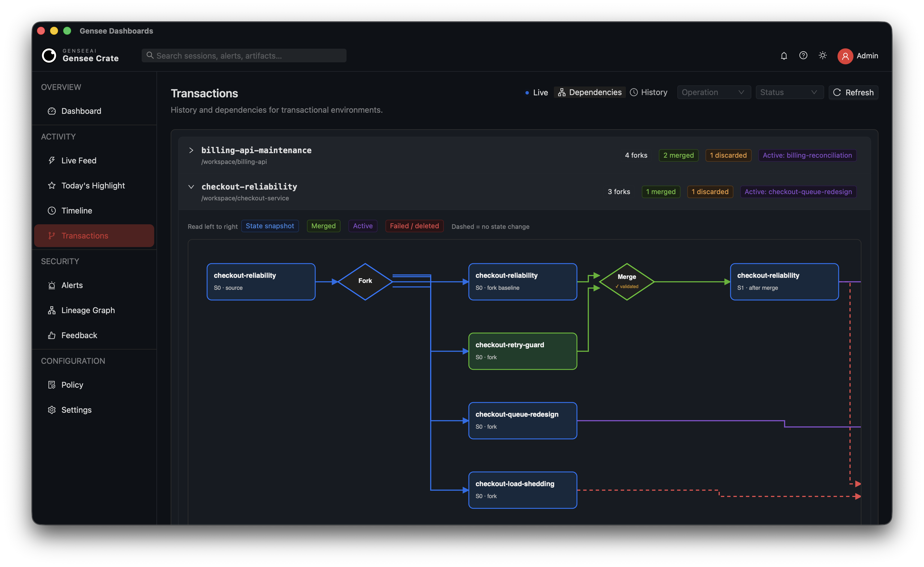Click the Dashboard gauge icon

point(52,111)
